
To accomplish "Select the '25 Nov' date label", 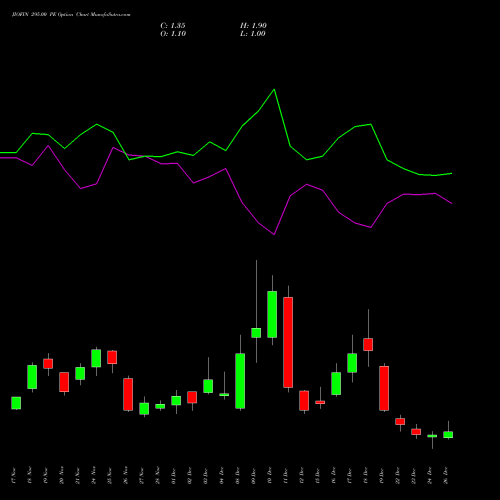I will coord(110,476).
